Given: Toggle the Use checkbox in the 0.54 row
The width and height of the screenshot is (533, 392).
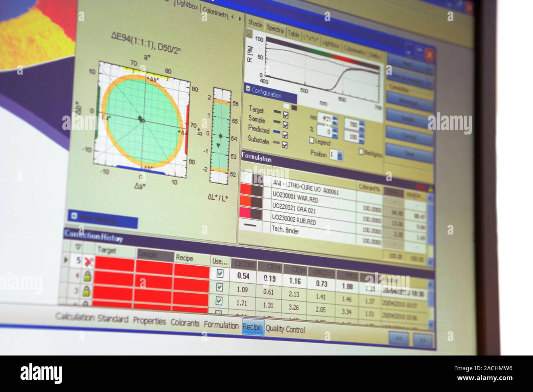Looking at the screenshot, I should 220,274.
